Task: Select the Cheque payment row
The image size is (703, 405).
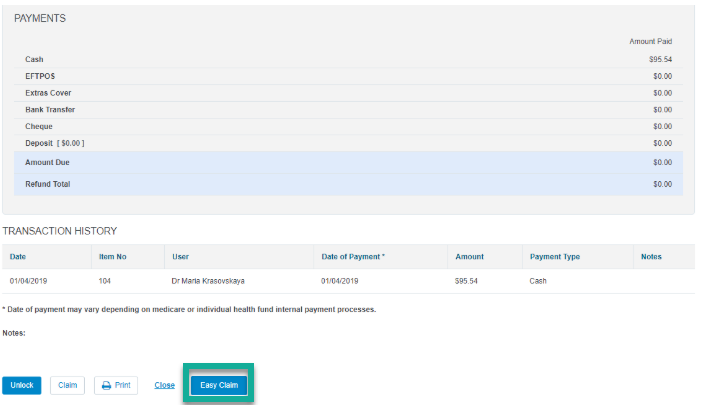Action: [x=348, y=126]
